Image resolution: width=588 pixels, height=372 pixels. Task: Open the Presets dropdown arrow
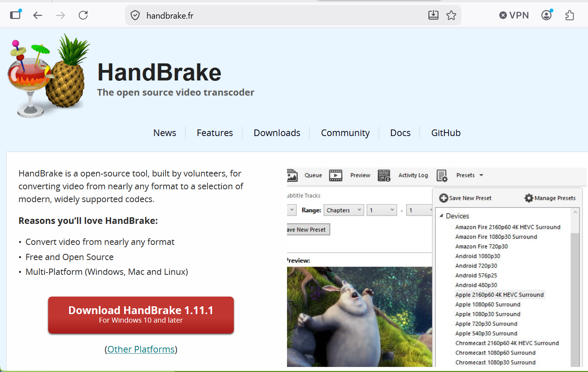481,175
